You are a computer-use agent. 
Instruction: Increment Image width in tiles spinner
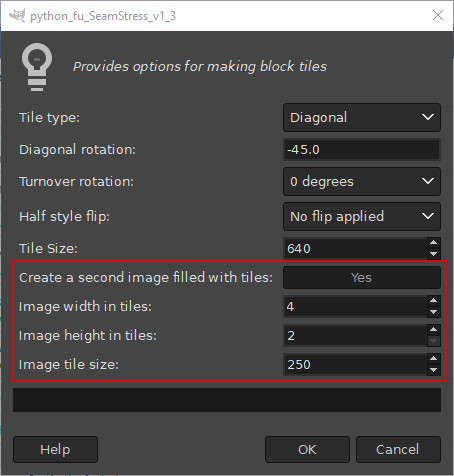[x=433, y=301]
